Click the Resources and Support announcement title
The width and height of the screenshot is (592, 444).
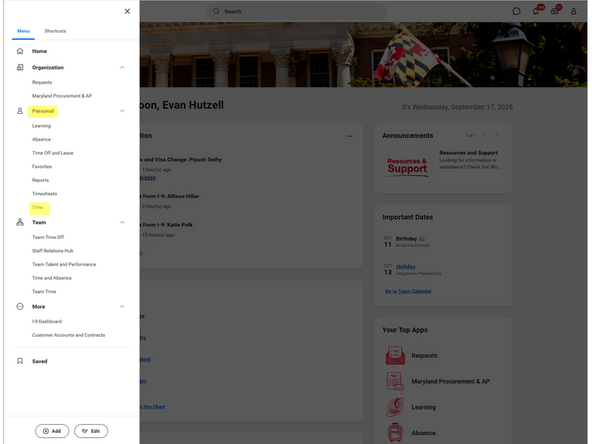[468, 153]
